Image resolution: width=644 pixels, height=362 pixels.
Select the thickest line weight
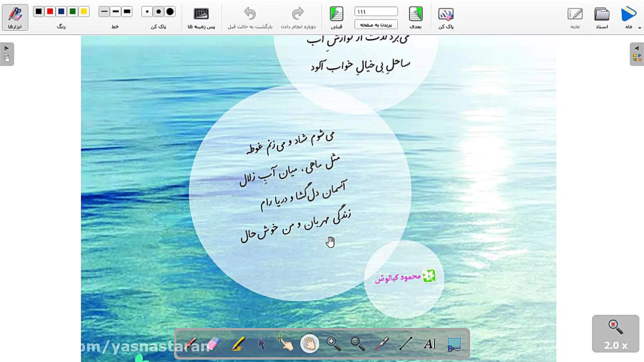(127, 11)
